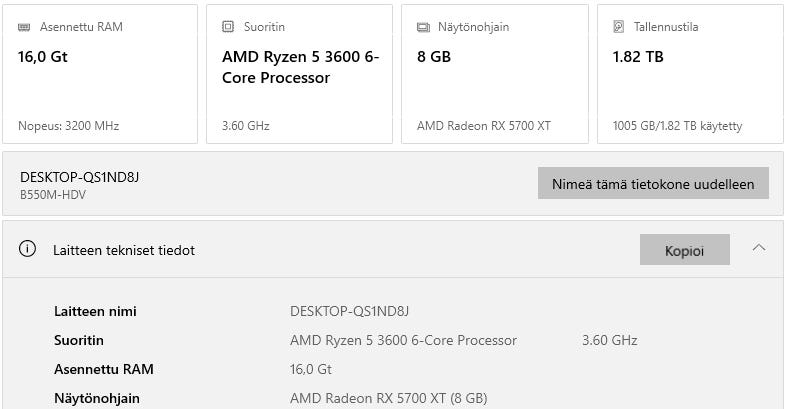Image resolution: width=786 pixels, height=409 pixels.
Task: Click the 3.60 GHz value in Suoritin row
Action: pos(609,340)
